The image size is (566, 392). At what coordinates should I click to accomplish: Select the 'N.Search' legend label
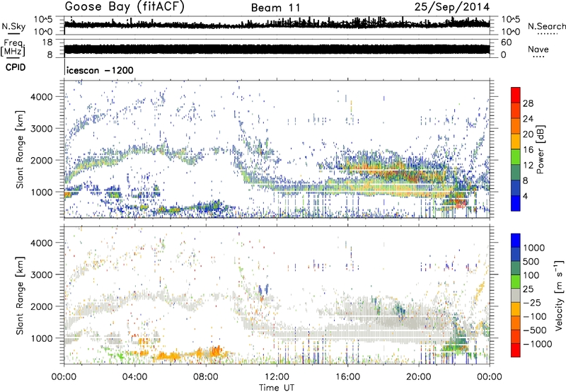point(546,26)
